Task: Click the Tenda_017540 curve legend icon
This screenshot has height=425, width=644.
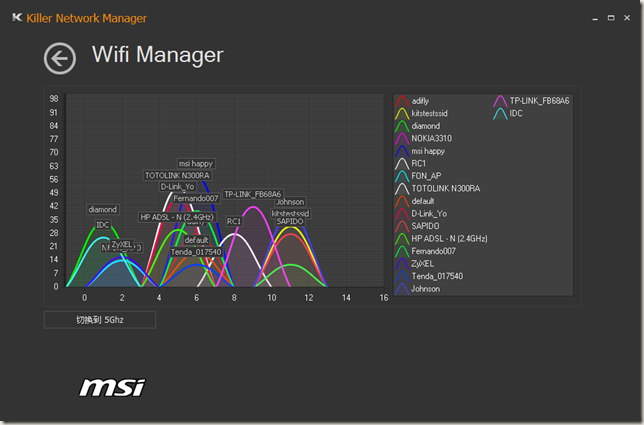Action: click(x=402, y=276)
